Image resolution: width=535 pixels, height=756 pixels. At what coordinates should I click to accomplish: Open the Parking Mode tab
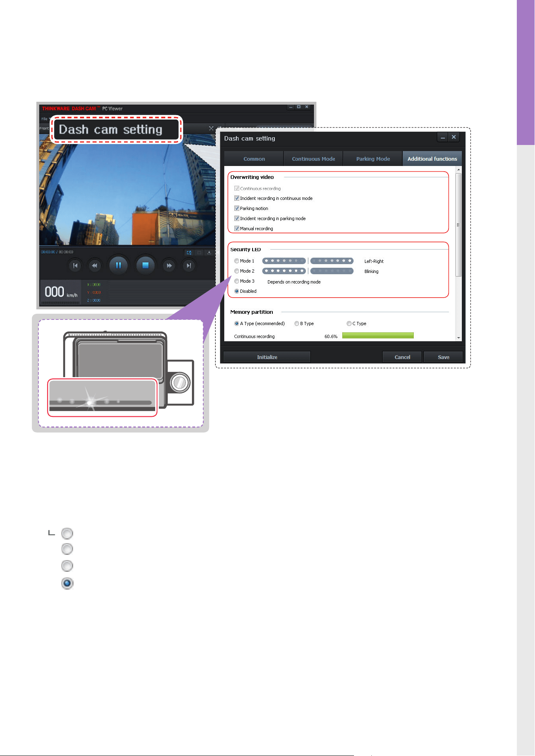pos(373,159)
